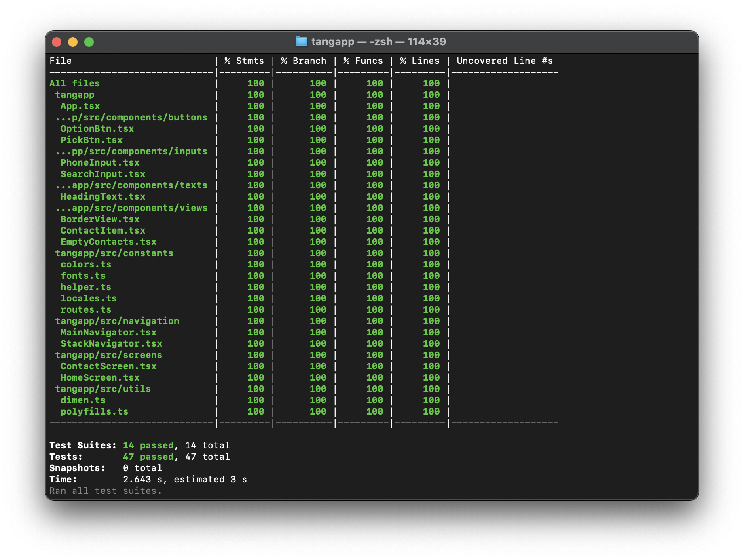Click 'tangapp/src/utils' directory row

click(x=103, y=389)
